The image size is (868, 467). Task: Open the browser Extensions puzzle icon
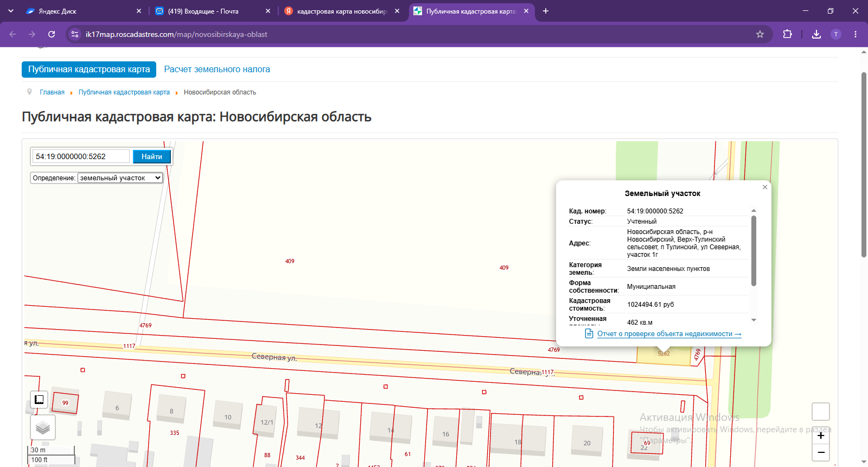787,34
